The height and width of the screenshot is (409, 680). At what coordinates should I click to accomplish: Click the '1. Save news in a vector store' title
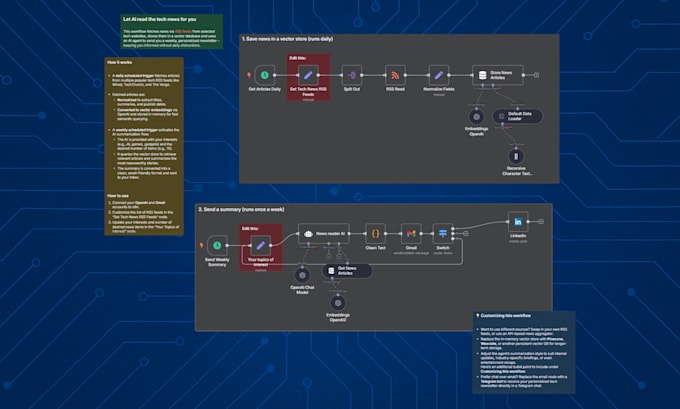coord(288,39)
